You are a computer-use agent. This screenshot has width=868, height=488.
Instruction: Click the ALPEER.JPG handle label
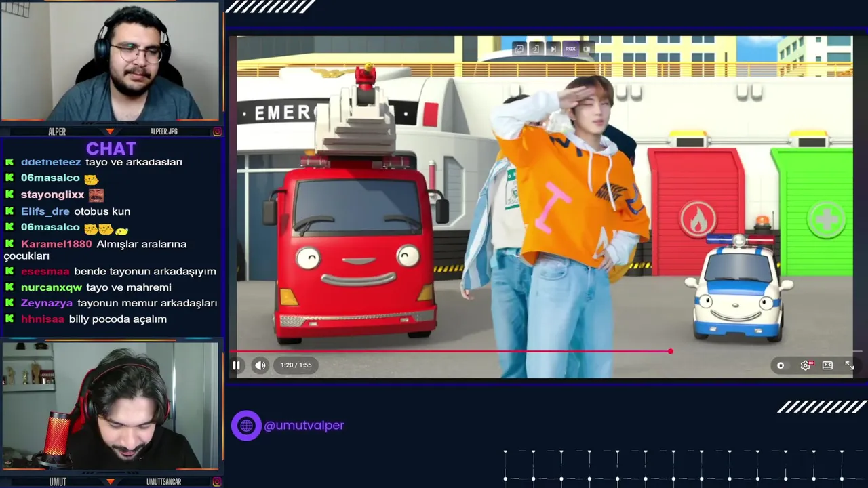163,131
